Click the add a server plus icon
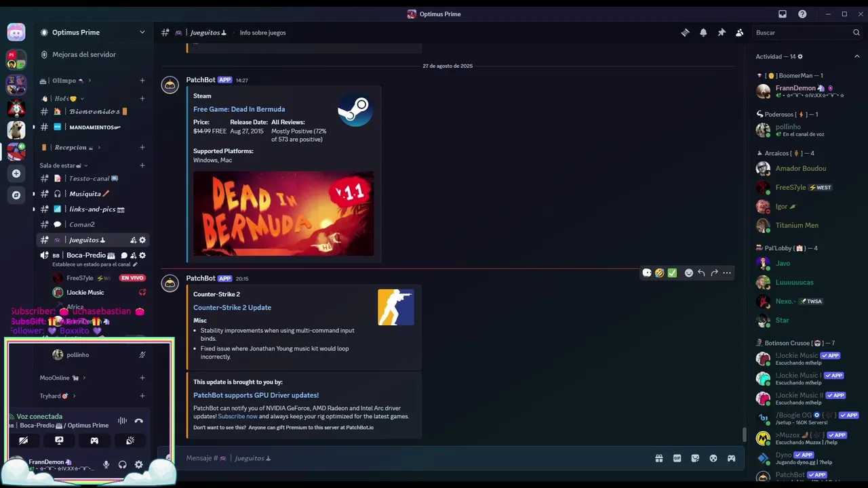Image resolution: width=868 pixels, height=488 pixels. (x=16, y=174)
